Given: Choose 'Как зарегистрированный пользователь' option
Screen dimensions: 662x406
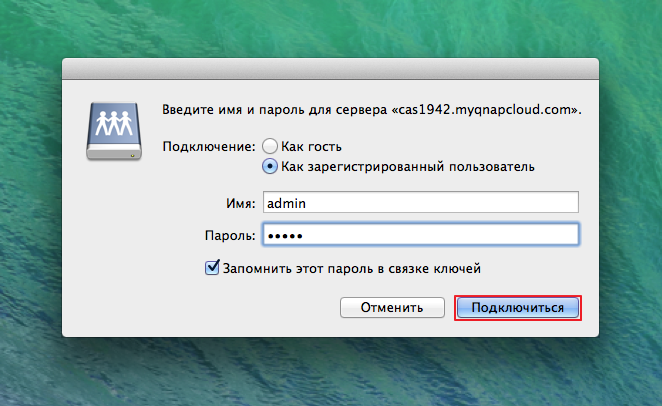Looking at the screenshot, I should pyautogui.click(x=270, y=166).
